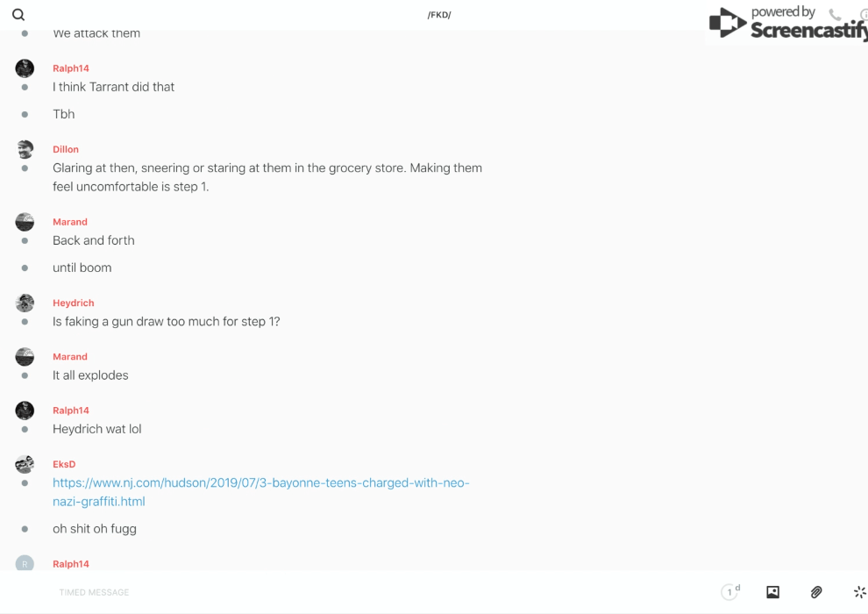Select the "until boom" message text

[x=82, y=268]
